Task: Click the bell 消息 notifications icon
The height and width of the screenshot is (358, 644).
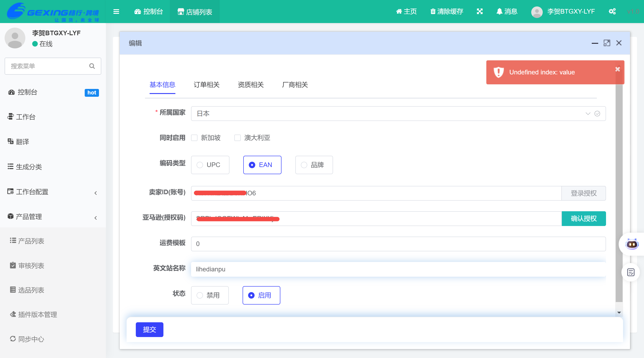Action: click(499, 12)
